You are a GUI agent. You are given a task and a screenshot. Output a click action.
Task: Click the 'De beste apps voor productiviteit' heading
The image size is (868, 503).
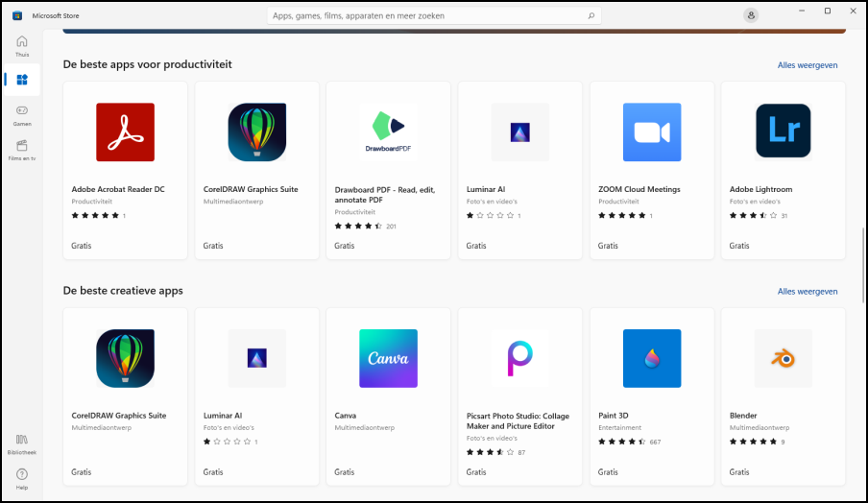(x=147, y=64)
